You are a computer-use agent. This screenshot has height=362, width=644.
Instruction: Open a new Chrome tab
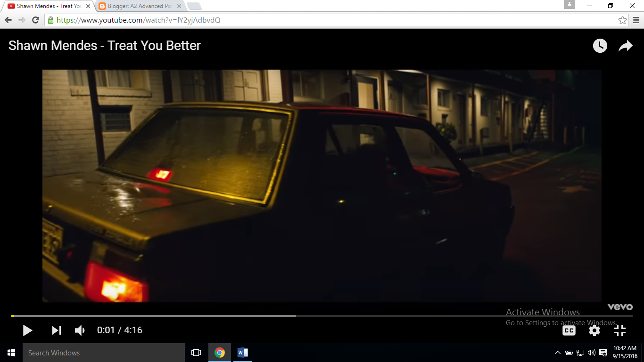(x=194, y=6)
